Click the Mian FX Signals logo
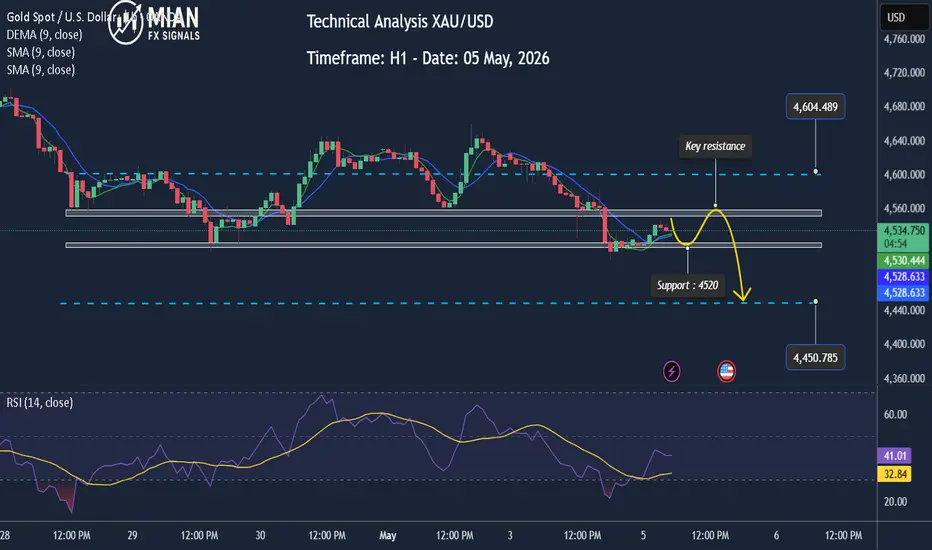The height and width of the screenshot is (550, 932). tap(154, 23)
